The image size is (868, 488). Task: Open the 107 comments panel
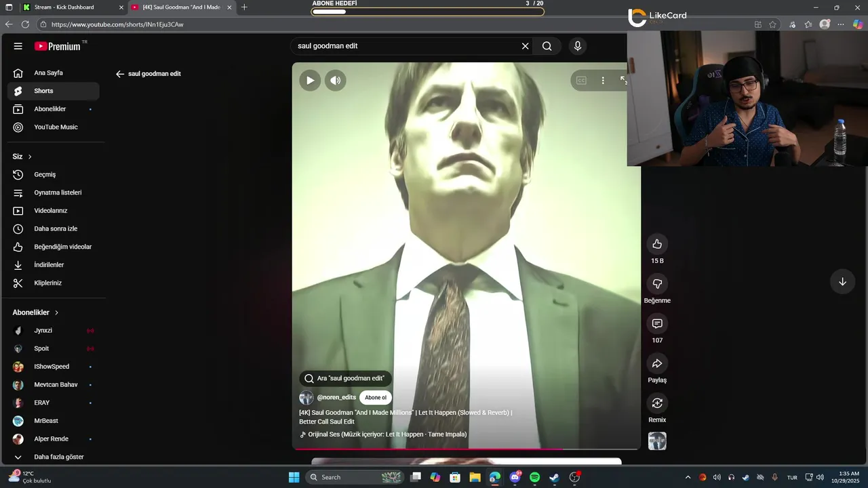pyautogui.click(x=657, y=324)
